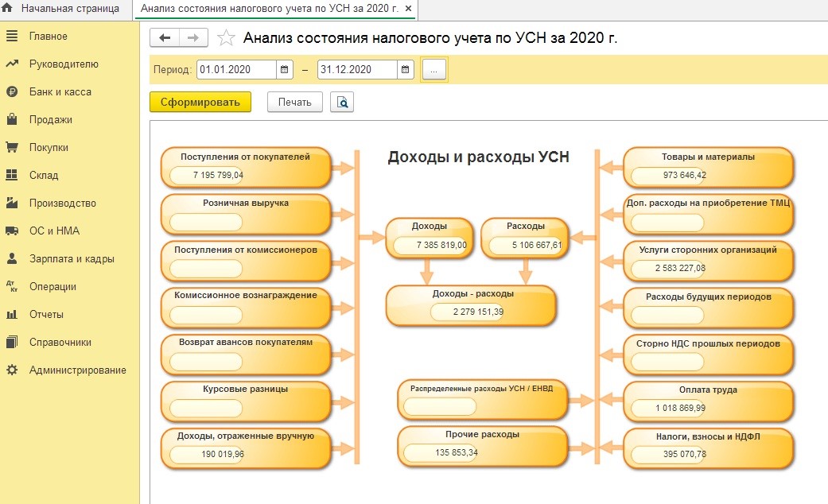Open the Поступления от комиссионеров block
The height and width of the screenshot is (504, 828).
pos(246,261)
